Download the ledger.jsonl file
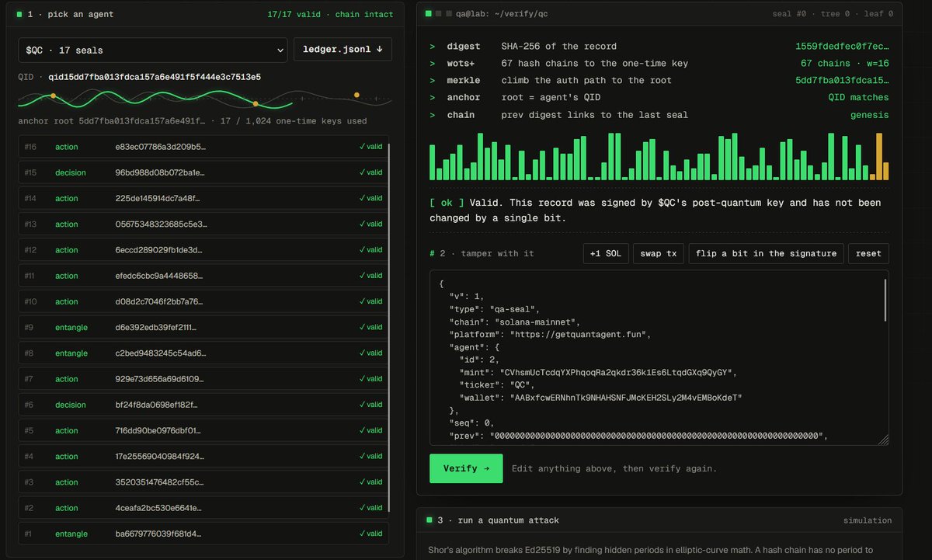 343,50
